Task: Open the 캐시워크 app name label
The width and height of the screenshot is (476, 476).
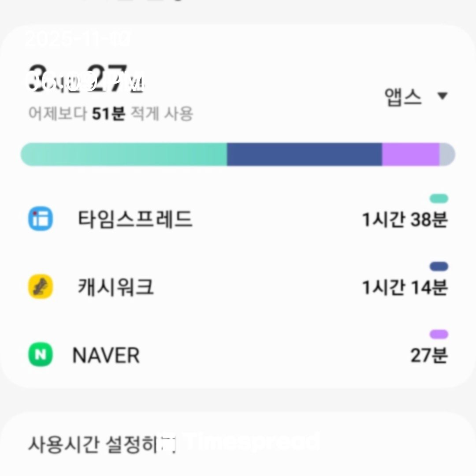Action: (116, 287)
